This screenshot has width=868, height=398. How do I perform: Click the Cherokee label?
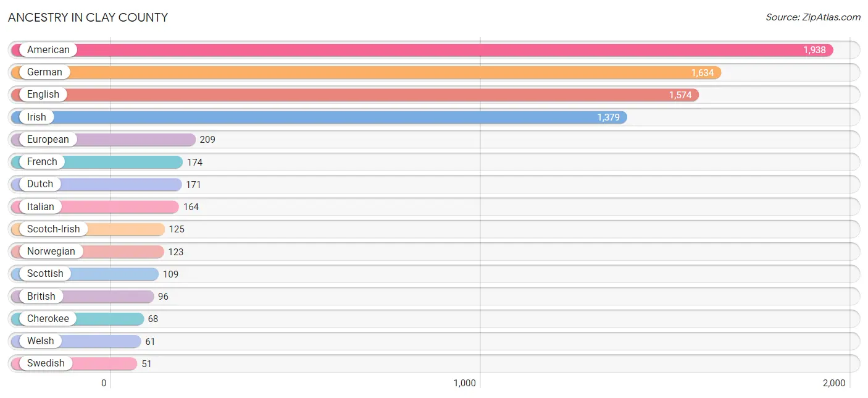click(x=48, y=319)
